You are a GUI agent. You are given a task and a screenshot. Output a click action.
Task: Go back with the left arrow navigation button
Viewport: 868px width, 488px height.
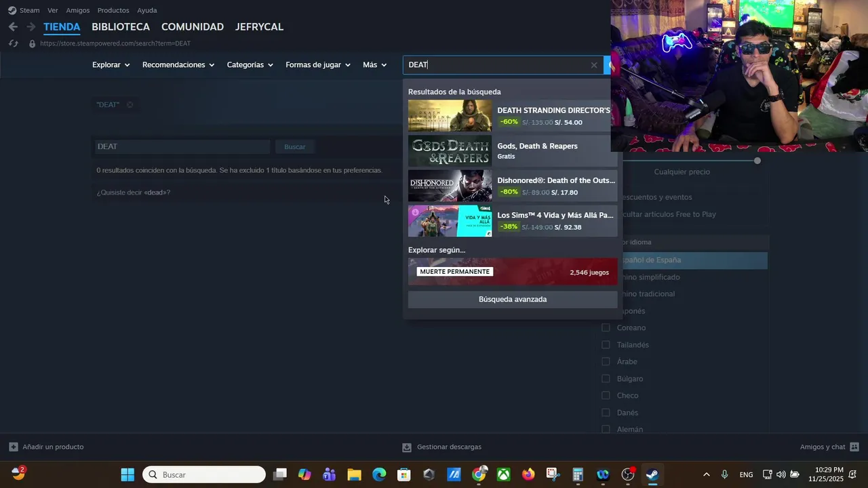click(x=13, y=27)
